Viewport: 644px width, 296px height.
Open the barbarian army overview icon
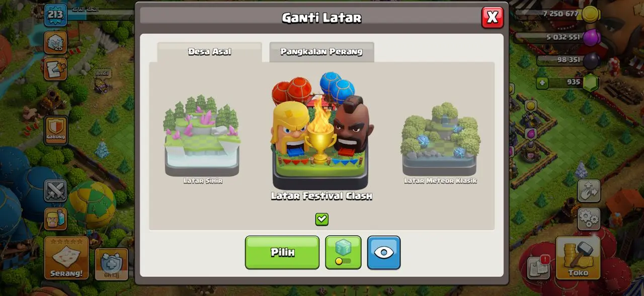(55, 219)
